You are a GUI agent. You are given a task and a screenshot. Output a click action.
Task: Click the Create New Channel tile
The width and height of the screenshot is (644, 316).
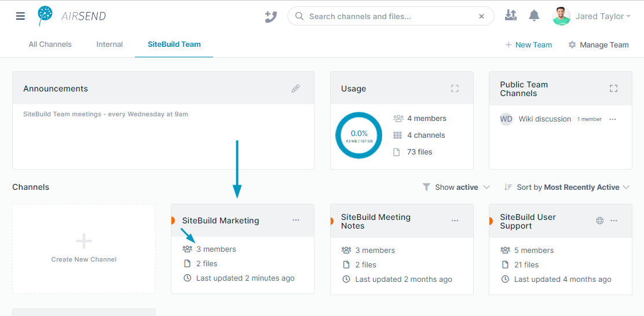point(84,249)
